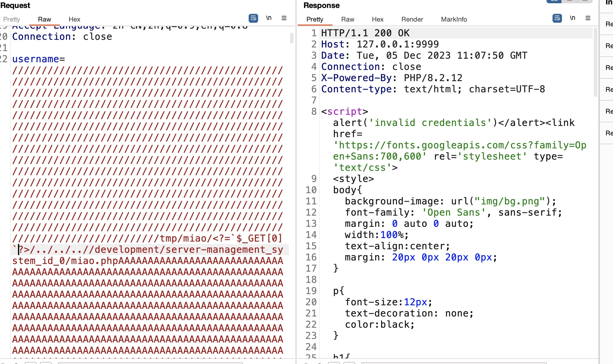Image resolution: width=613 pixels, height=364 pixels.
Task: Click the HTTP/1.1 200 OK response line
Action: 365,33
